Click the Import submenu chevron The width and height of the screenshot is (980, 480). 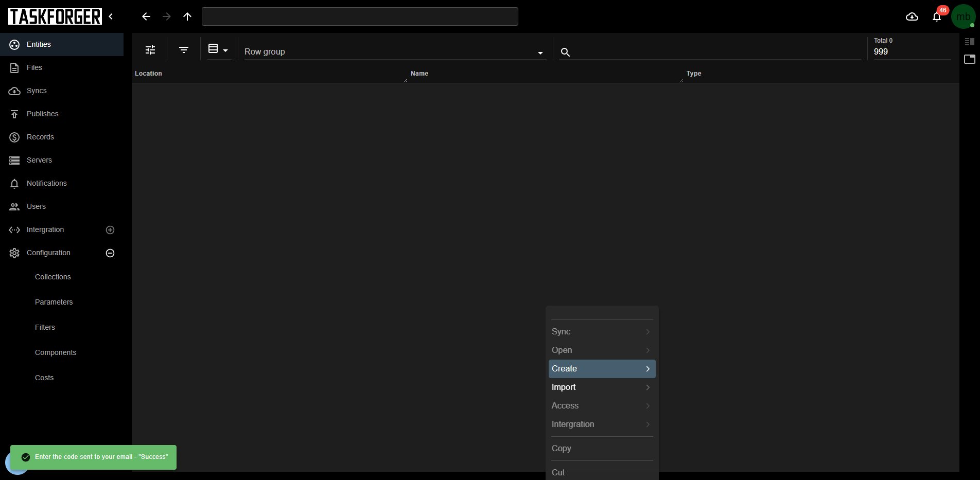(x=647, y=387)
